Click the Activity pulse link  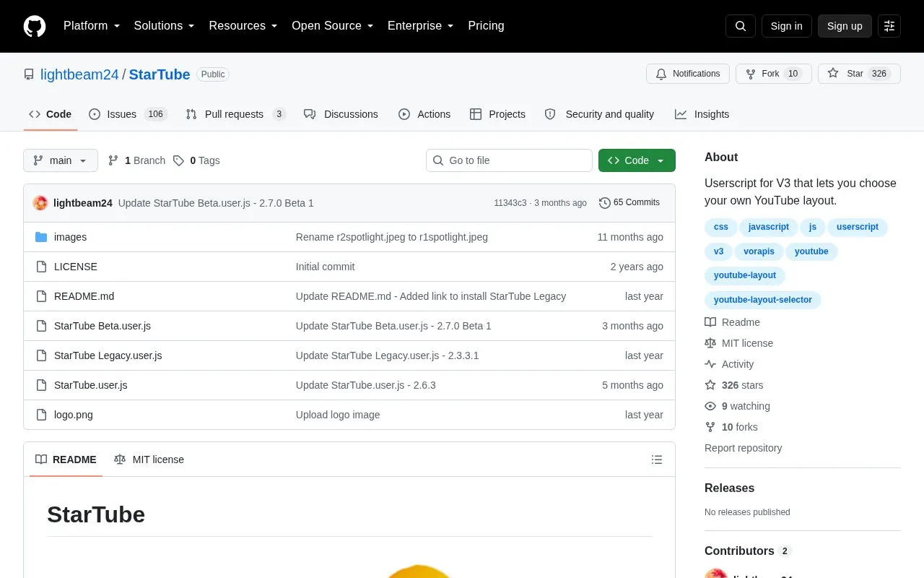click(x=729, y=364)
